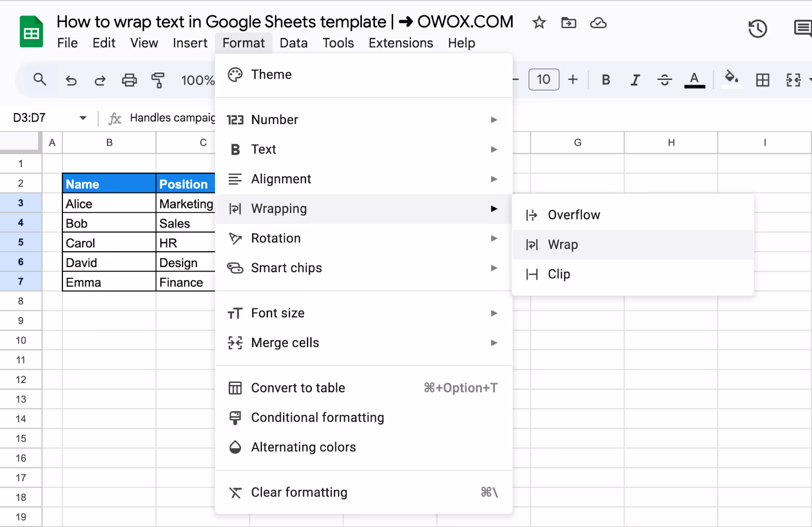The height and width of the screenshot is (527, 812).
Task: Open the zoom level 100% dropdown
Action: (x=198, y=80)
